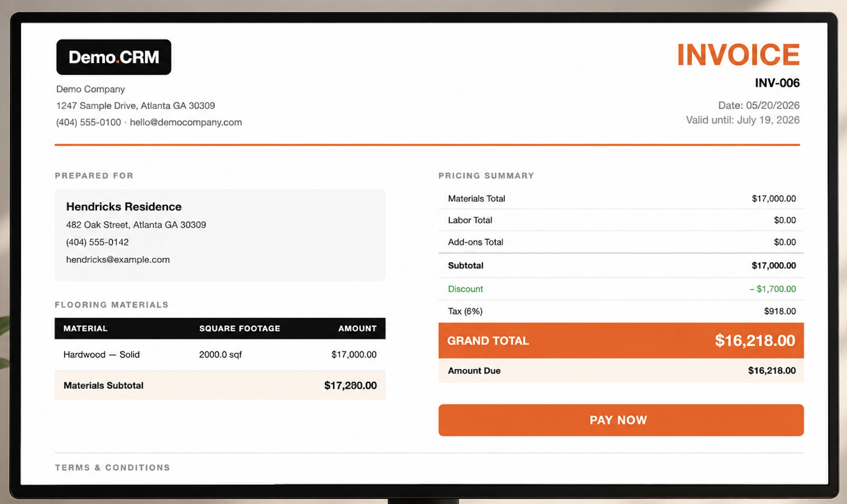Screen dimensions: 847x504
Task: Click the PAY NOW button
Action: pos(621,420)
